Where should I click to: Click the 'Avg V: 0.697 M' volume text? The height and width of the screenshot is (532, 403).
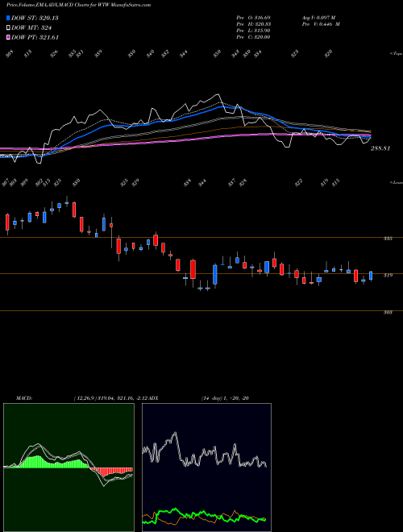[x=318, y=18]
